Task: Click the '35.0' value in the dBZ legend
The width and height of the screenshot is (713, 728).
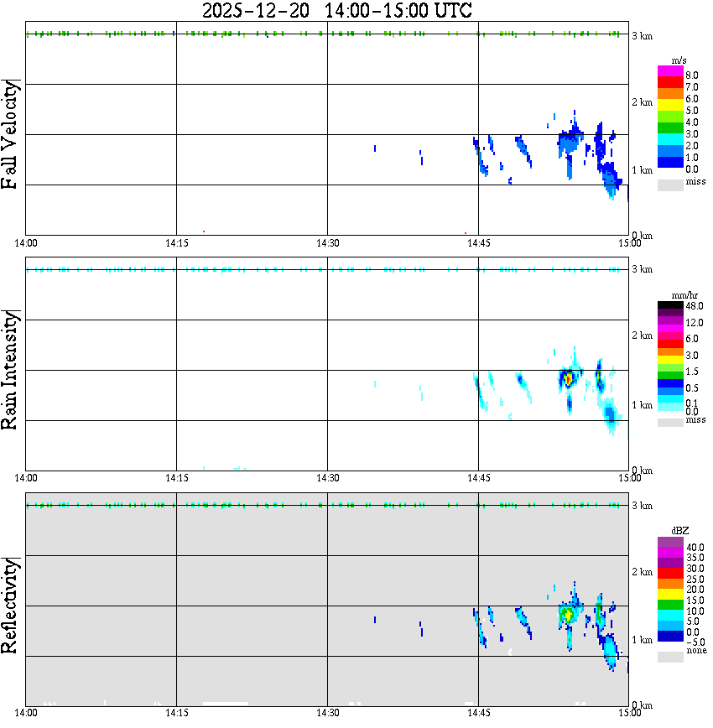Action: (x=695, y=558)
